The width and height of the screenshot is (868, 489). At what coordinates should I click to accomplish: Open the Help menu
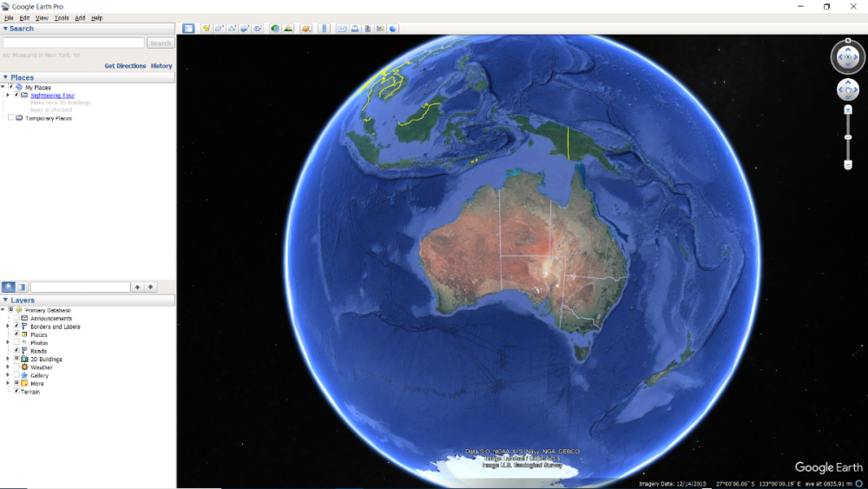[x=97, y=17]
